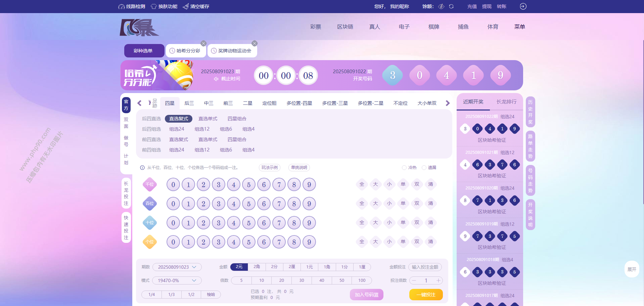Enable the 冷热 radio option
The image size is (644, 306).
tap(404, 168)
